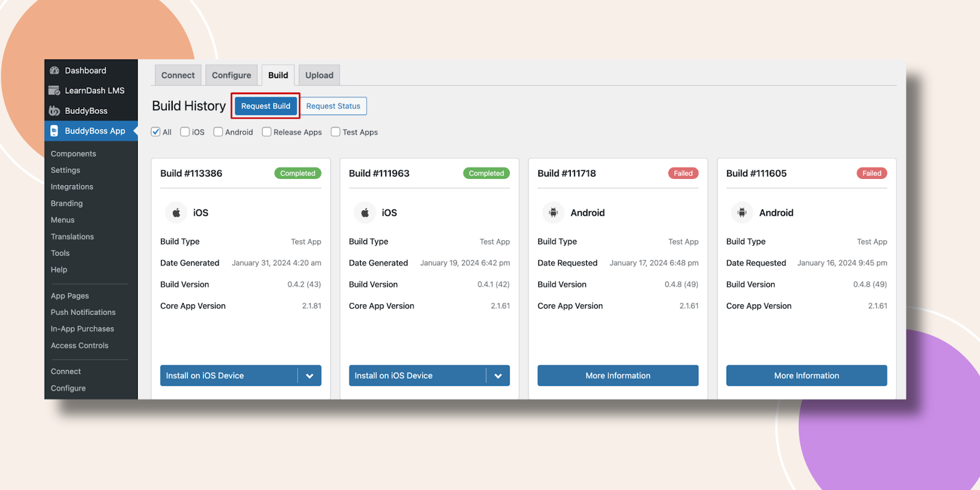This screenshot has width=980, height=490.
Task: View More Information for Build #111718
Action: (618, 375)
